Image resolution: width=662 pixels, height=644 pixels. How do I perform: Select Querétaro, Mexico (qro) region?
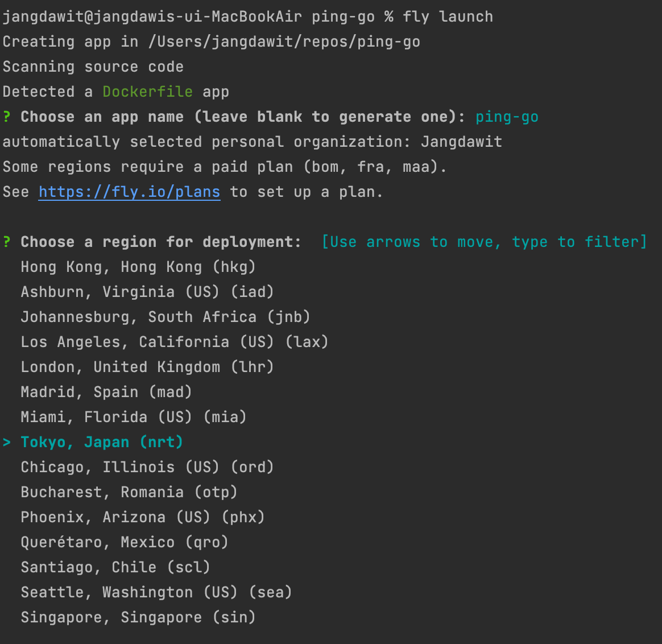coord(125,542)
